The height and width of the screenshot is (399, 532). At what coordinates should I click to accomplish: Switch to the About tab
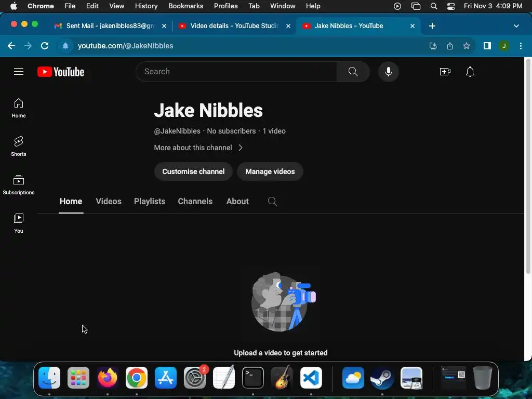click(x=237, y=202)
